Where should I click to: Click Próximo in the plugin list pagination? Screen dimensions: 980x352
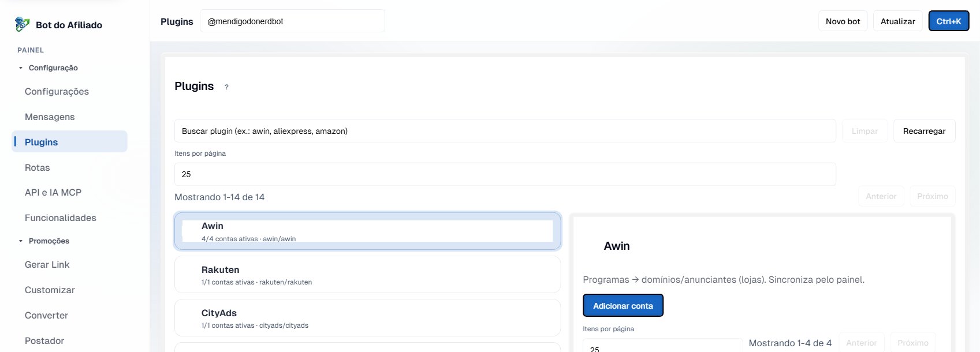click(x=933, y=196)
